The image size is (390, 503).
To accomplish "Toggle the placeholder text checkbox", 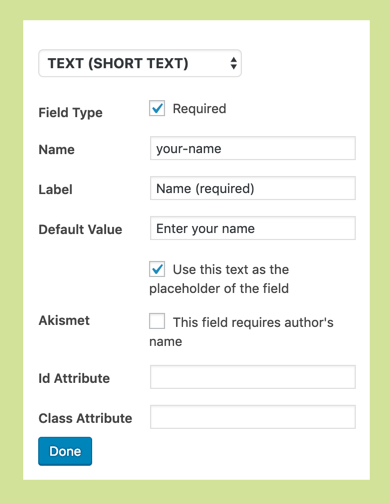I will (x=157, y=269).
